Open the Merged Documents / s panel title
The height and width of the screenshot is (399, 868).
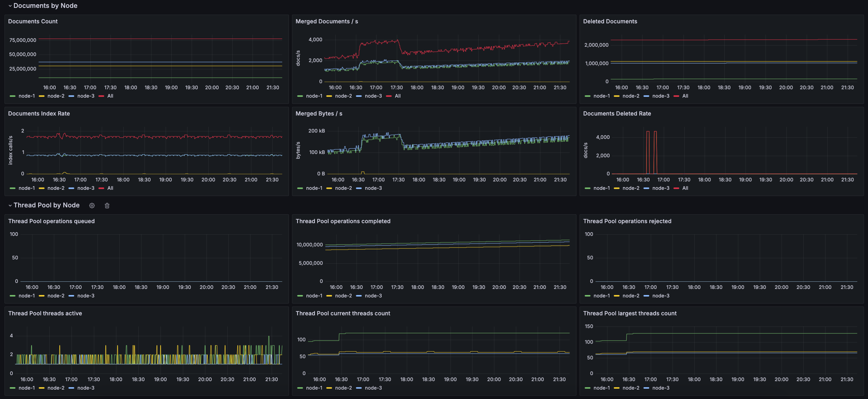click(x=326, y=21)
